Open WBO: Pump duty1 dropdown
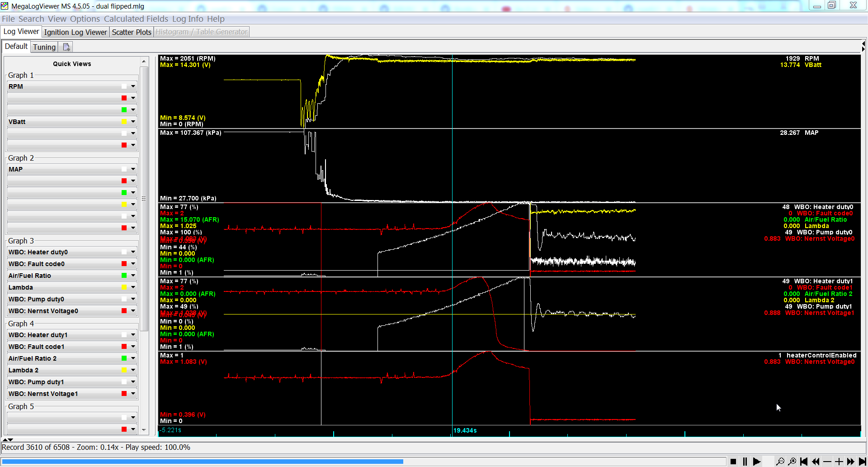This screenshot has height=467, width=868. (x=133, y=382)
